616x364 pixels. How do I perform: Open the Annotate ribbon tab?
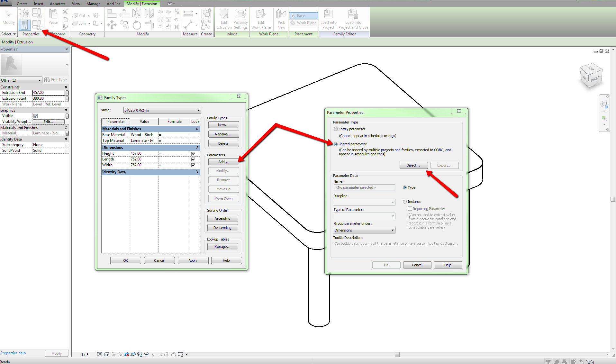58,4
